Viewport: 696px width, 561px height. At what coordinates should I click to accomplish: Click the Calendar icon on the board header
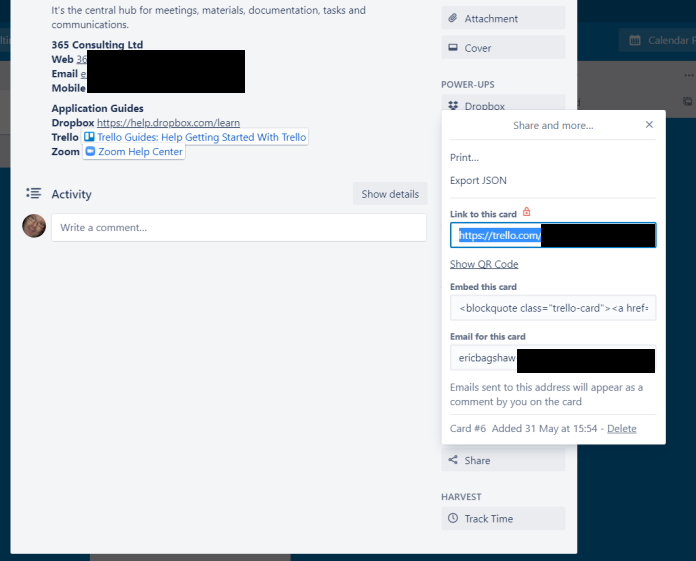coord(635,40)
